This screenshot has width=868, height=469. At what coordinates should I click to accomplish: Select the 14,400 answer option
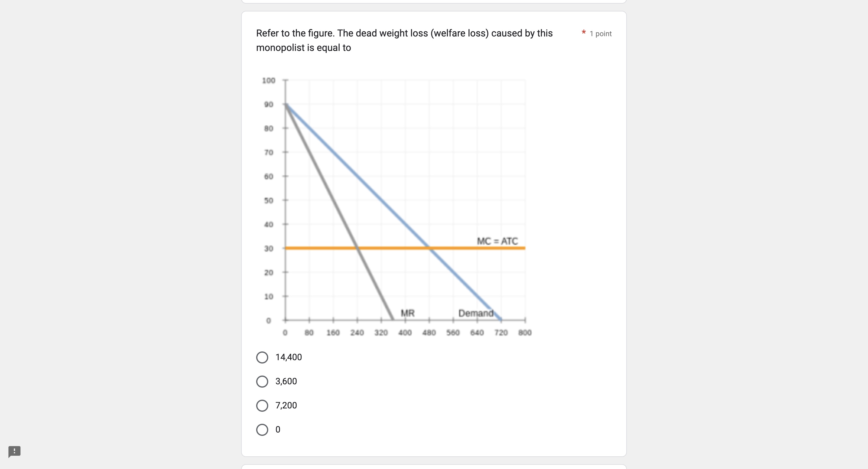pos(262,357)
